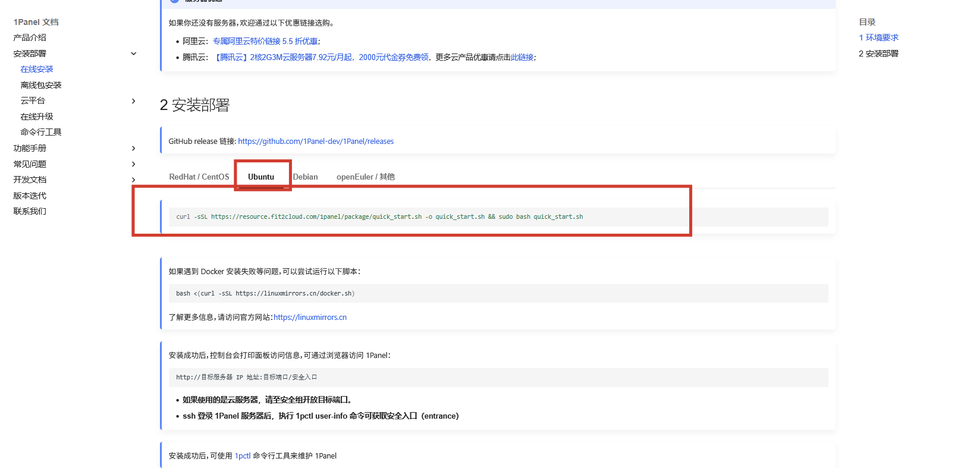Select 安装部署 sidebar item
This screenshot has height=468, width=980.
[30, 54]
